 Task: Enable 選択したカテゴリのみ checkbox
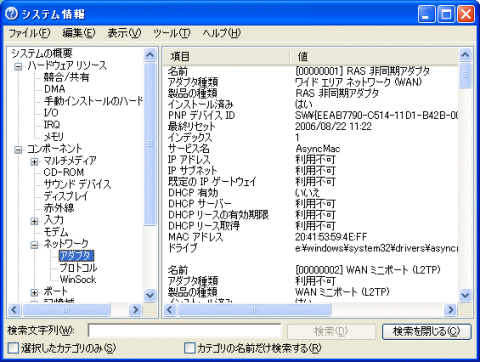click(x=13, y=348)
